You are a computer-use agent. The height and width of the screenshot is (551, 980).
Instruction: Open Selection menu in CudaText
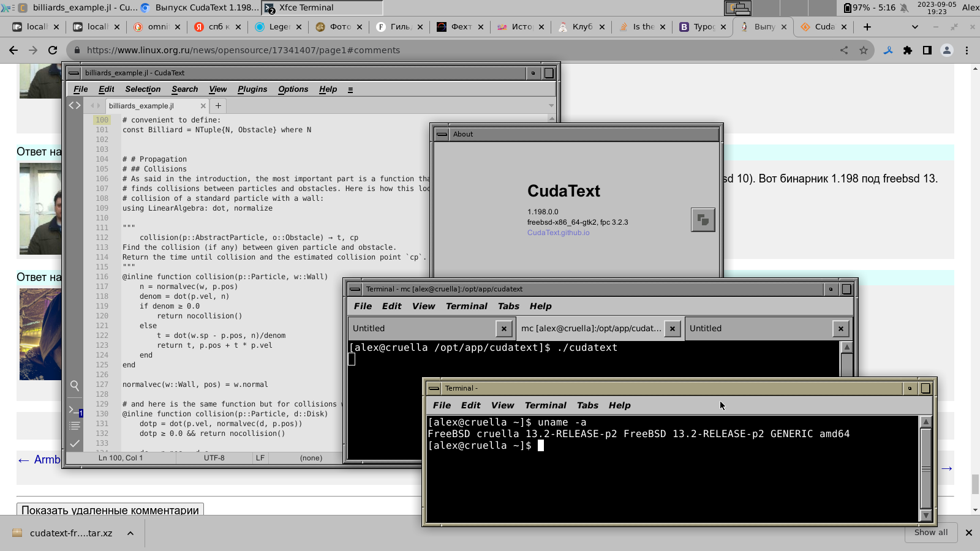(x=143, y=89)
